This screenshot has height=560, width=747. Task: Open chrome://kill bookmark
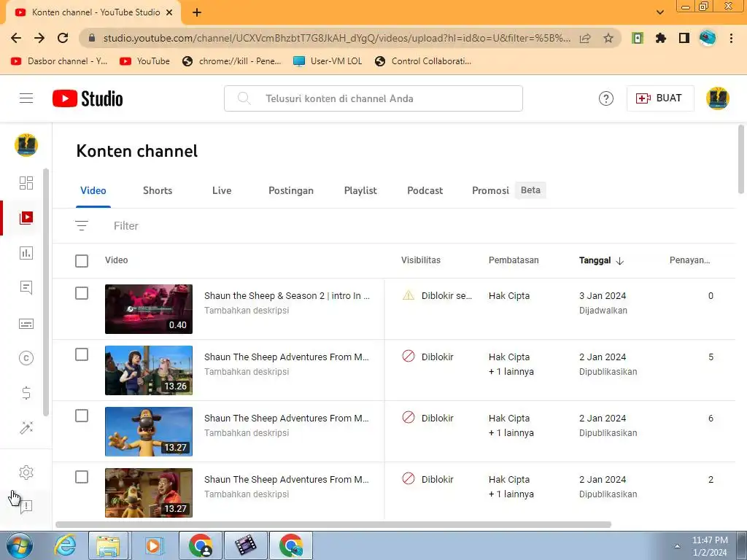tap(232, 61)
